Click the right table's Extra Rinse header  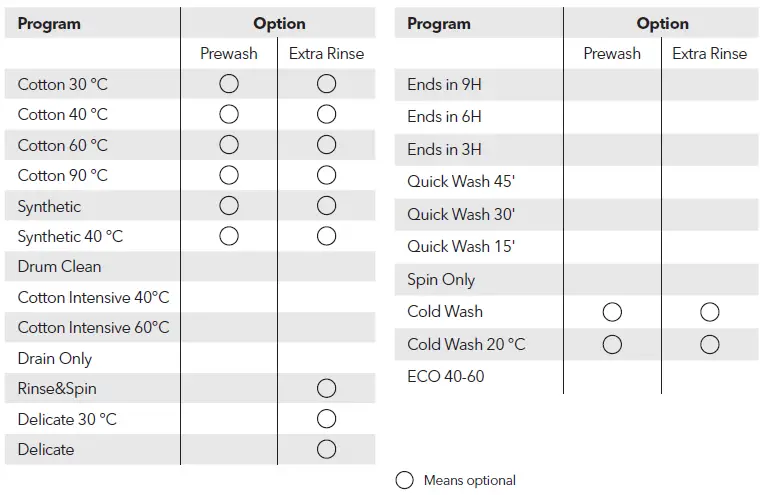coord(710,54)
